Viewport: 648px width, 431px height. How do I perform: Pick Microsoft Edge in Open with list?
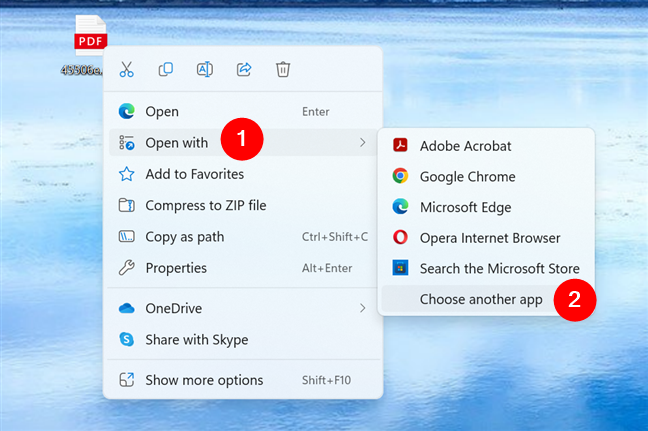[x=465, y=208]
